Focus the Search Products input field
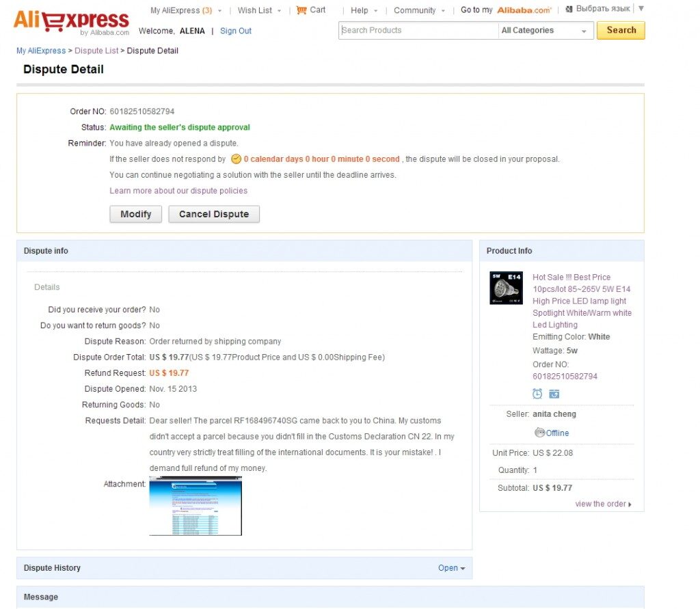 pos(418,30)
